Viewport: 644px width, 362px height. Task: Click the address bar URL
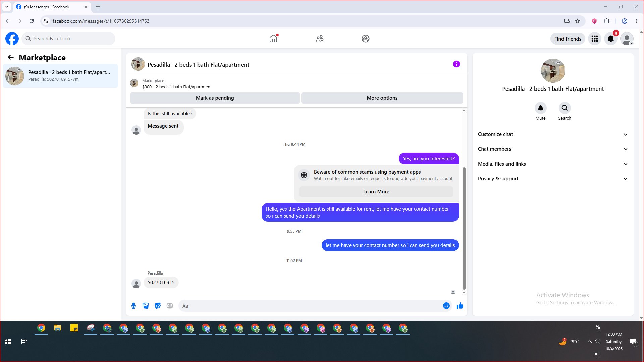[101, 21]
